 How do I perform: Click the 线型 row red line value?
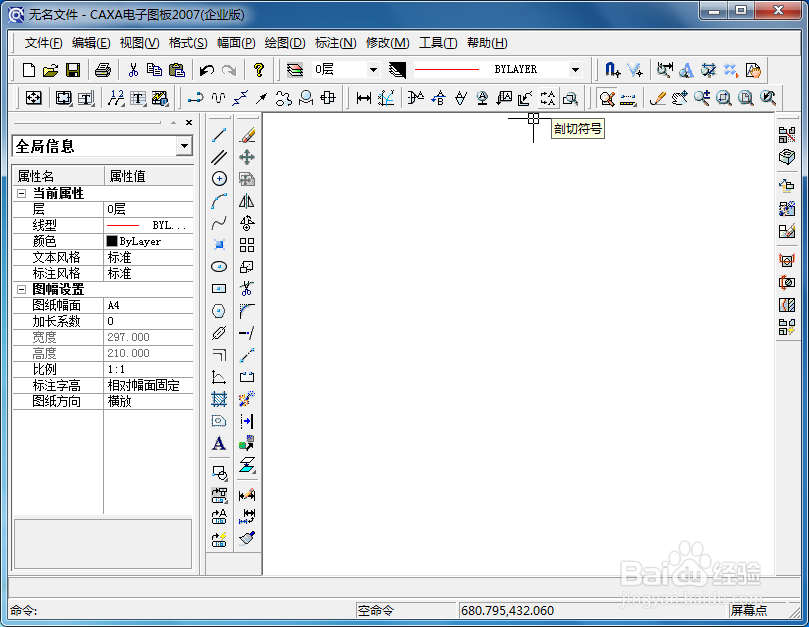[149, 226]
